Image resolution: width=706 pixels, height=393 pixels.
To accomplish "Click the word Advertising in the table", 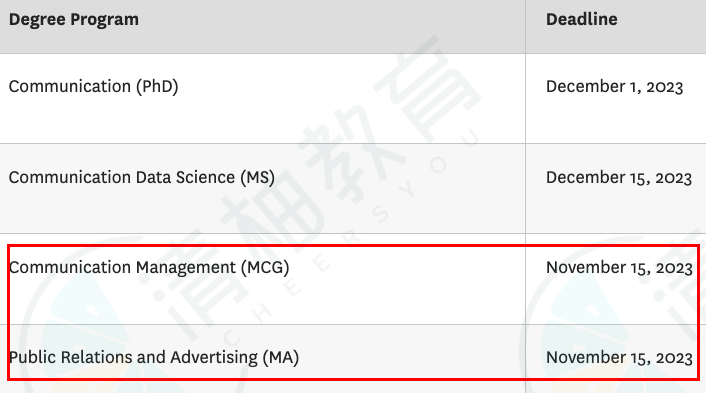I will (214, 357).
